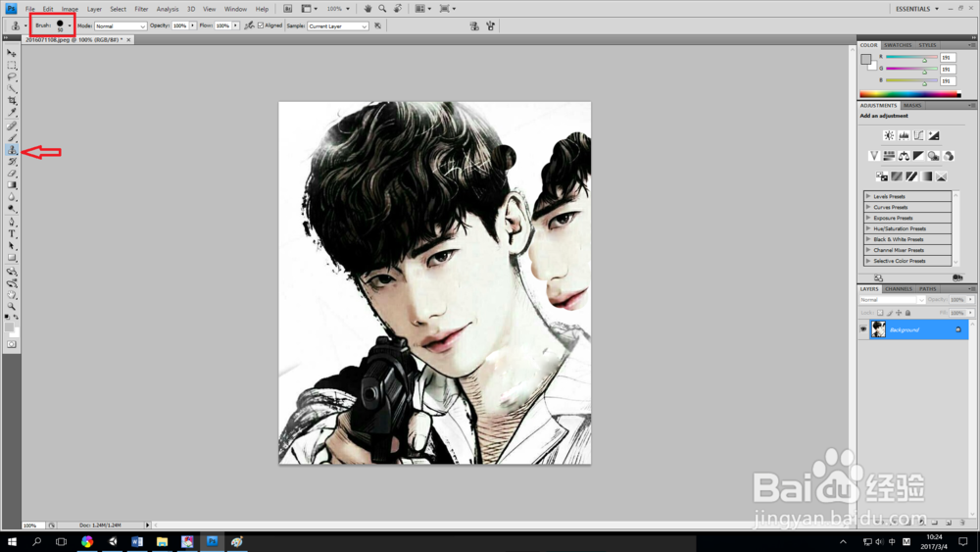The width and height of the screenshot is (980, 552).
Task: Add a Threshold adjustment
Action: tap(911, 176)
